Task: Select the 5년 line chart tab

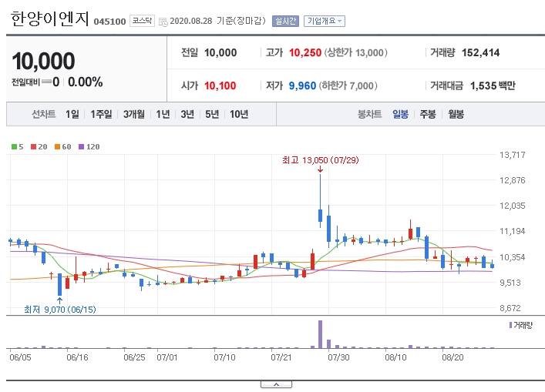Action: tap(212, 114)
